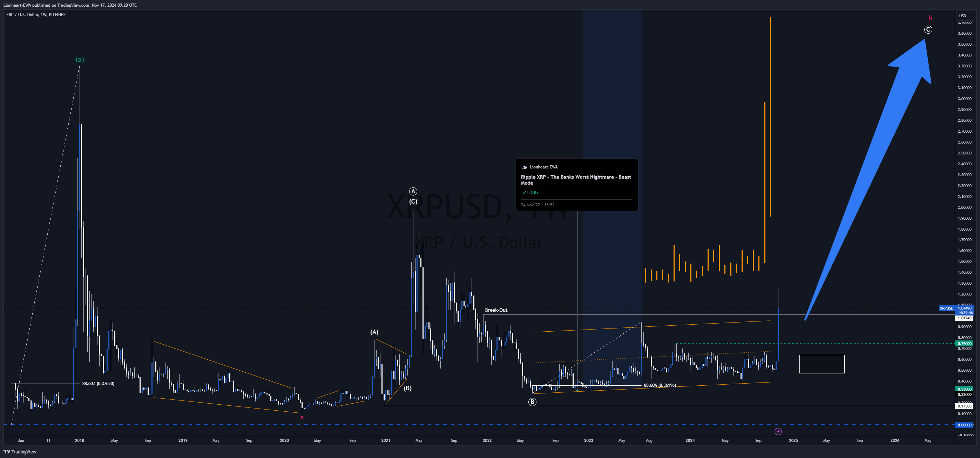The width and height of the screenshot is (980, 458).
Task: Click the 88.60% (0.37620) Fibonacci label
Action: tap(98, 383)
